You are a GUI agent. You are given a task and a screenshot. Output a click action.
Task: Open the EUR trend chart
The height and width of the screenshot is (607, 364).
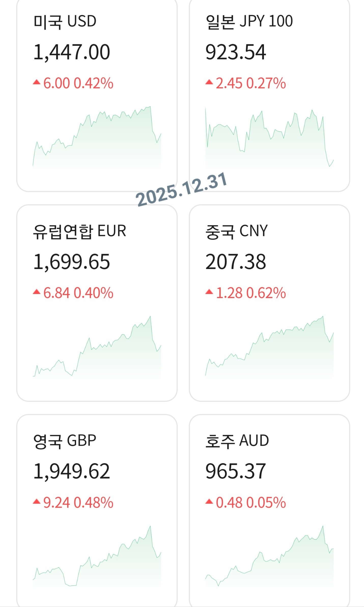(97, 347)
